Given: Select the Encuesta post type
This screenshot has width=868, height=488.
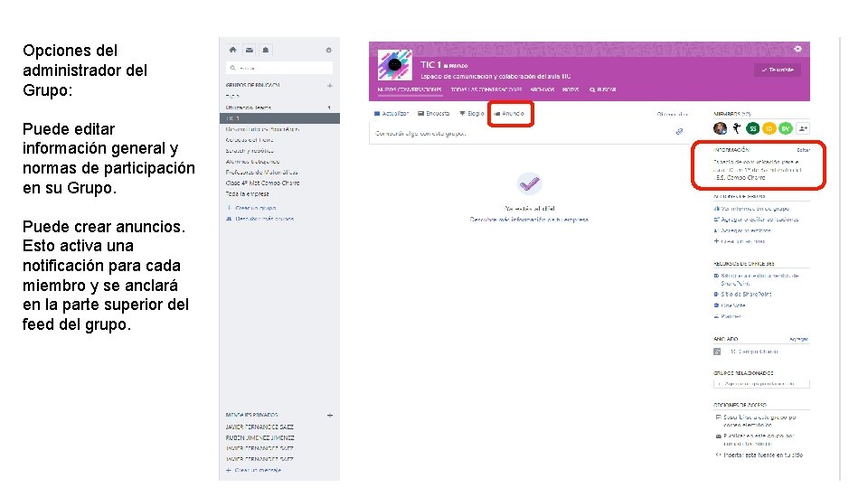Looking at the screenshot, I should point(433,114).
